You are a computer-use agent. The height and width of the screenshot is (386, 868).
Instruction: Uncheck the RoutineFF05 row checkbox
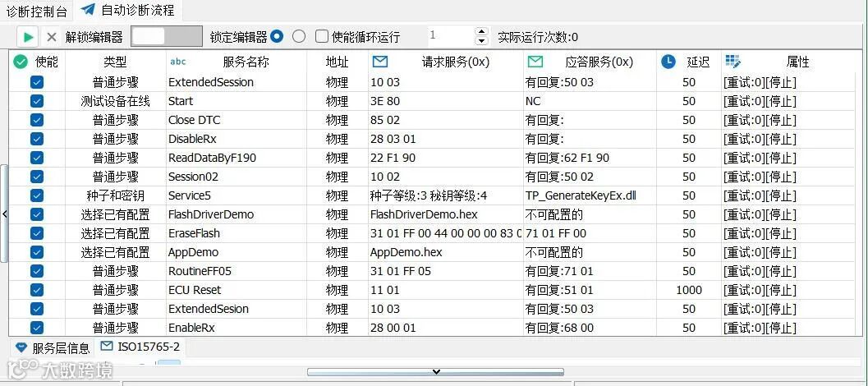click(x=37, y=271)
